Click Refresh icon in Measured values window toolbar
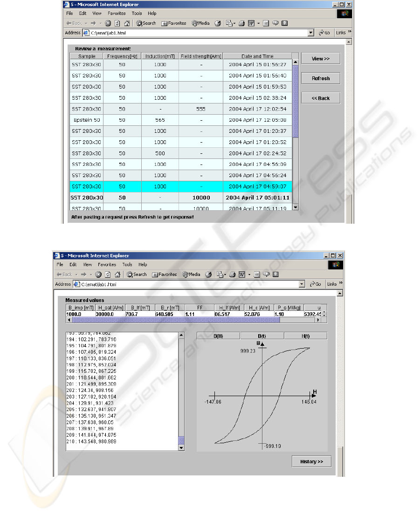The image size is (420, 515). [108, 275]
